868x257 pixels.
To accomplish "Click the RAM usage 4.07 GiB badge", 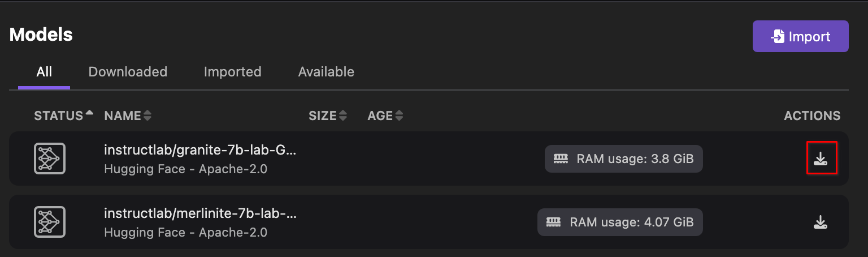I will (620, 222).
